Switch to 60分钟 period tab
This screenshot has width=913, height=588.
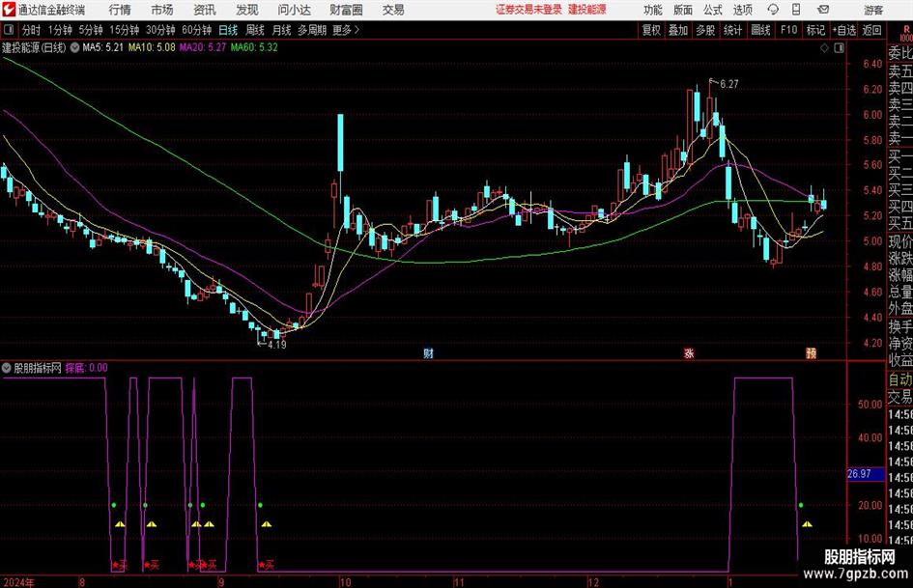point(197,30)
